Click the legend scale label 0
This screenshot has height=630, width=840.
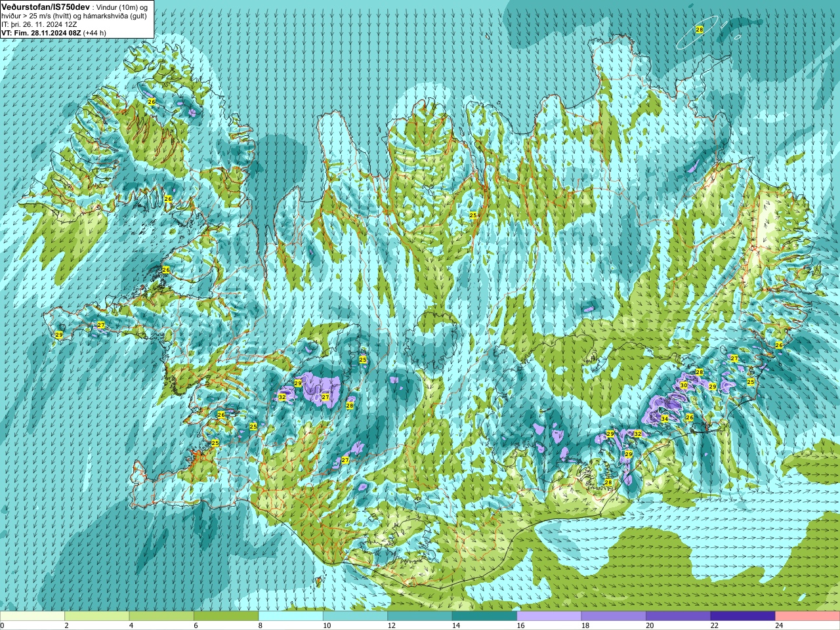point(2,625)
